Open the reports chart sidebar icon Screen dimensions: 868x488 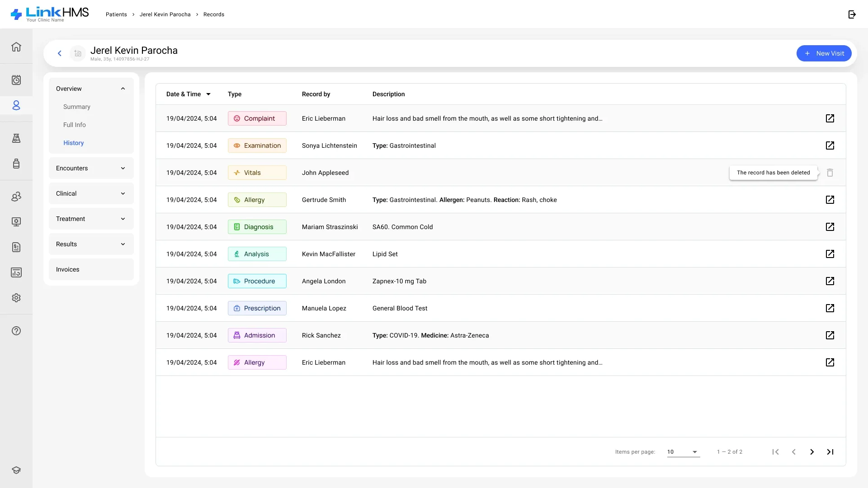(x=16, y=272)
